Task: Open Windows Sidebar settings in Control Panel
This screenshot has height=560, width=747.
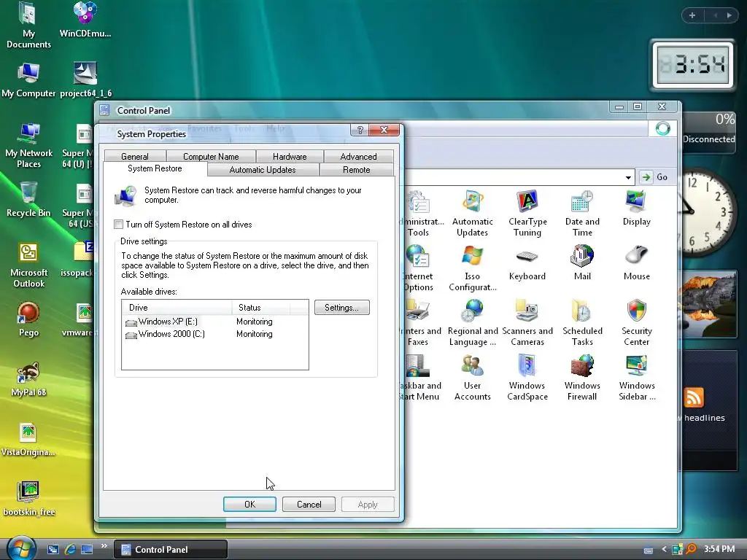Action: coord(637,378)
